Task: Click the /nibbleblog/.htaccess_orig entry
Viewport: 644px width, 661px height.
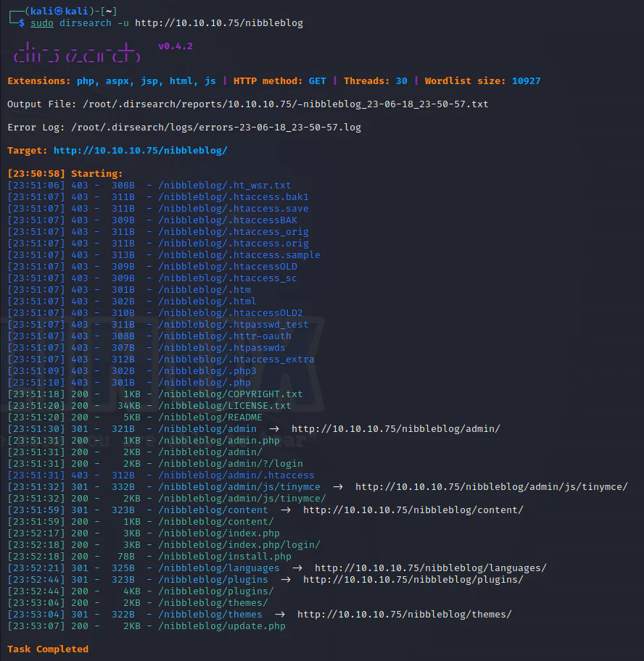Action: click(x=234, y=232)
